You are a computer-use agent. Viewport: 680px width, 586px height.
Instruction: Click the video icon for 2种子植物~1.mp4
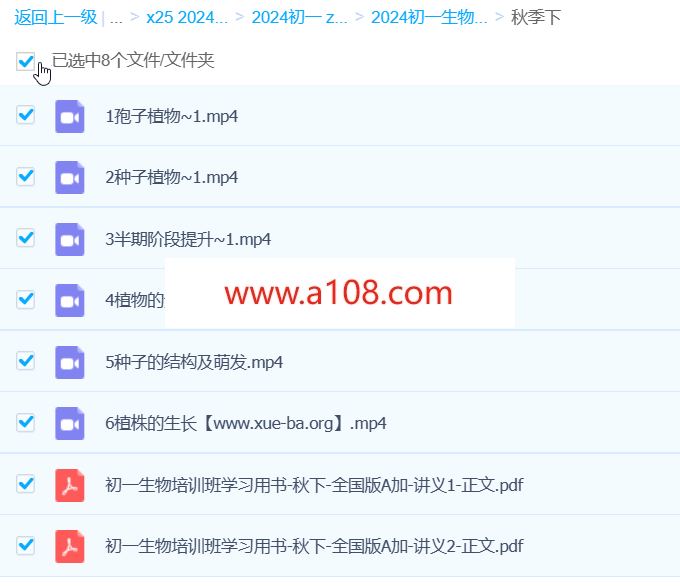pos(70,177)
